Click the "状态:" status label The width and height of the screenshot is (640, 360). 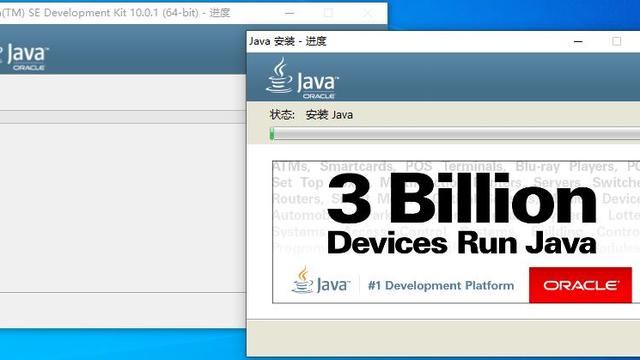(282, 115)
